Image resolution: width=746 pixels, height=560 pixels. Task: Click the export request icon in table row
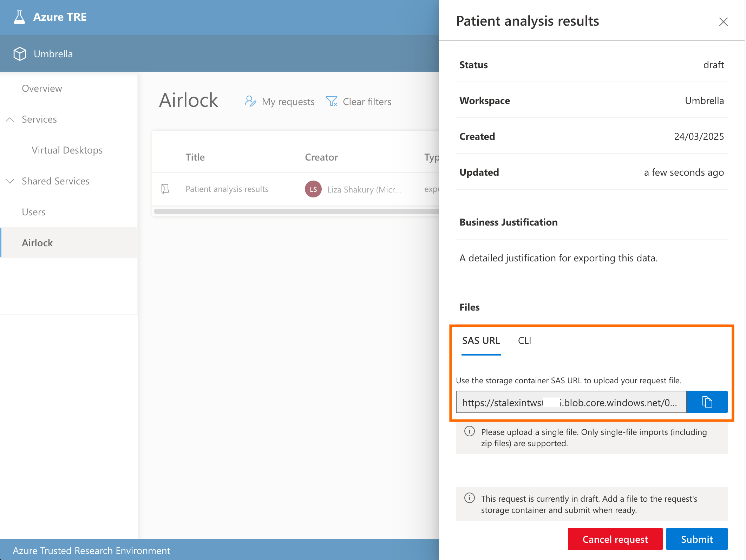[165, 189]
